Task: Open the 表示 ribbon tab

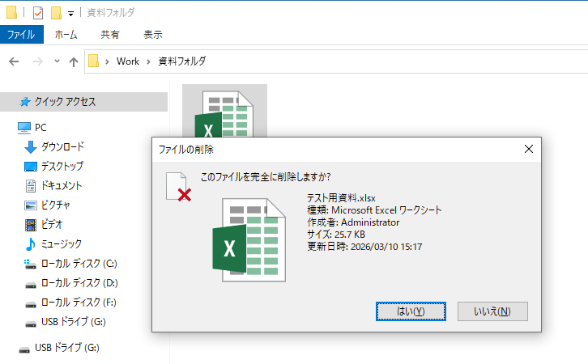Action: (153, 35)
